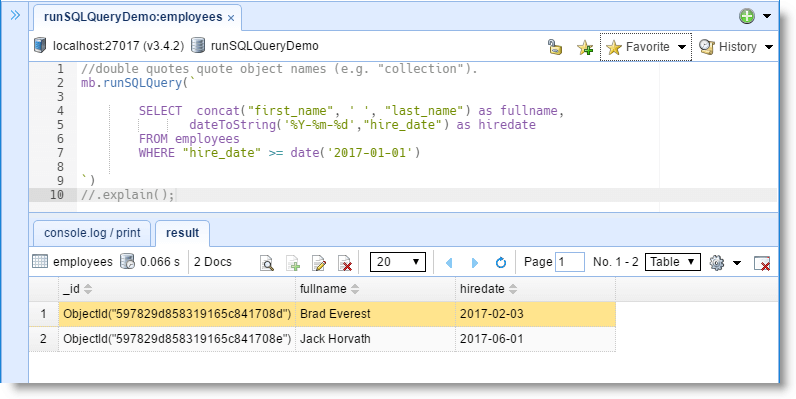Click the green add new tab icon

pos(747,16)
